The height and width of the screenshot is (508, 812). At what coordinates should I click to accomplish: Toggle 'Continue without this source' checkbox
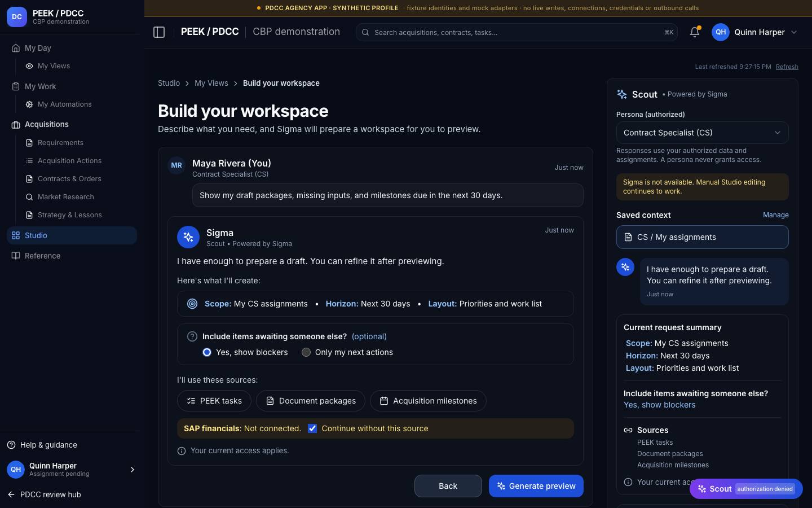[x=312, y=428]
